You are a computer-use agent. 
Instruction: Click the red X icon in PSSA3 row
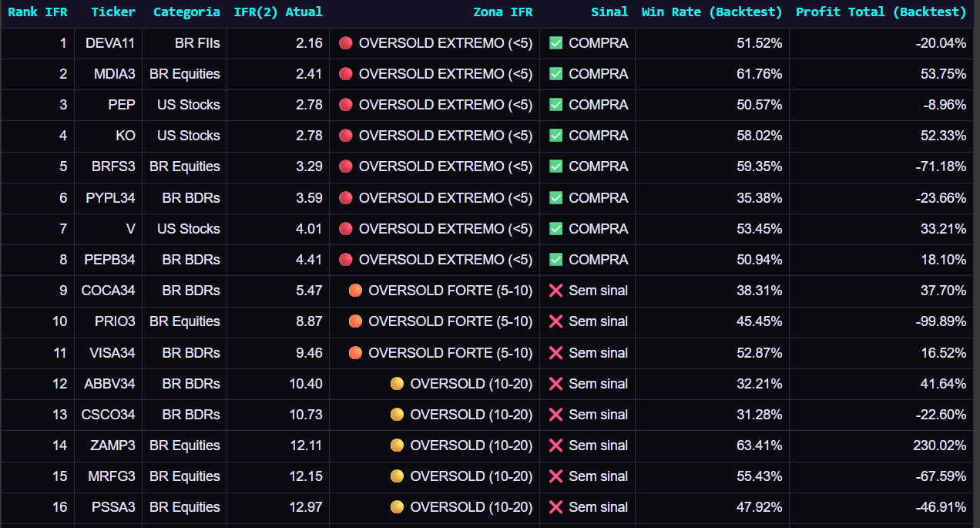pos(555,507)
